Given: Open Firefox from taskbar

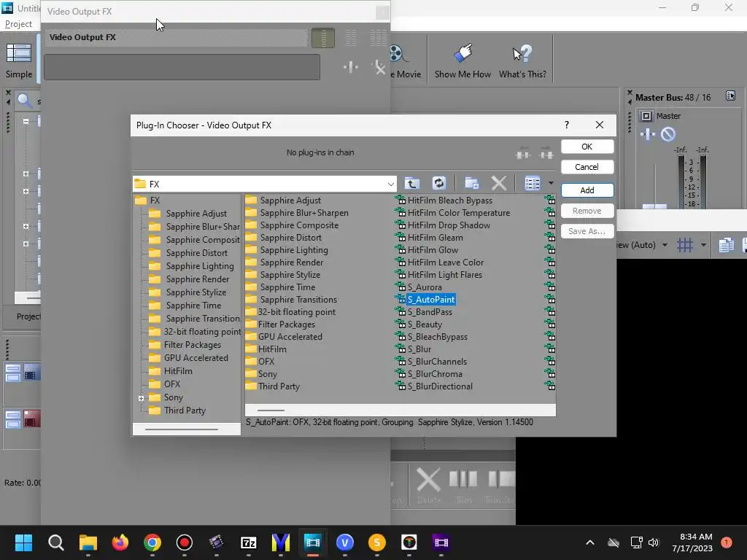Looking at the screenshot, I should click(120, 542).
